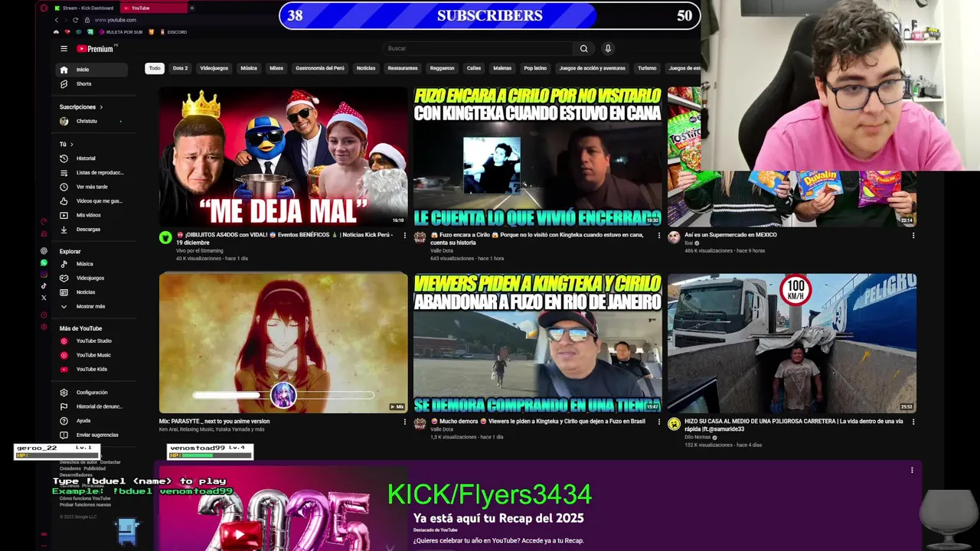Open Música under Explorar

[91, 264]
